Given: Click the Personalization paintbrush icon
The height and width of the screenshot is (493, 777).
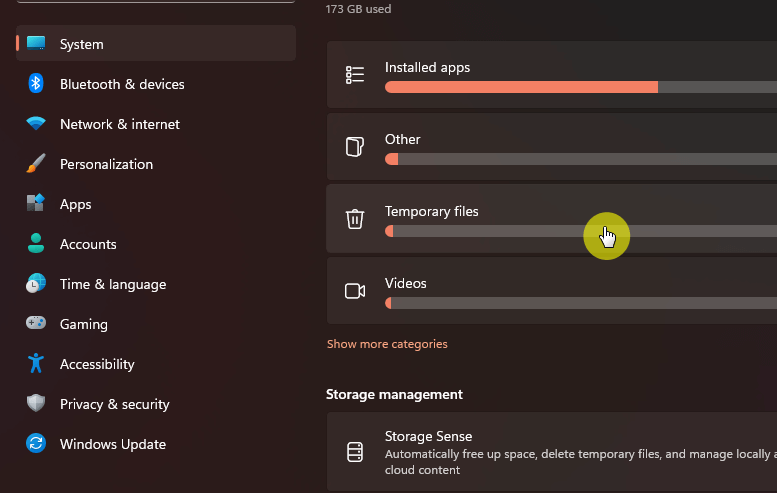Looking at the screenshot, I should 36,163.
